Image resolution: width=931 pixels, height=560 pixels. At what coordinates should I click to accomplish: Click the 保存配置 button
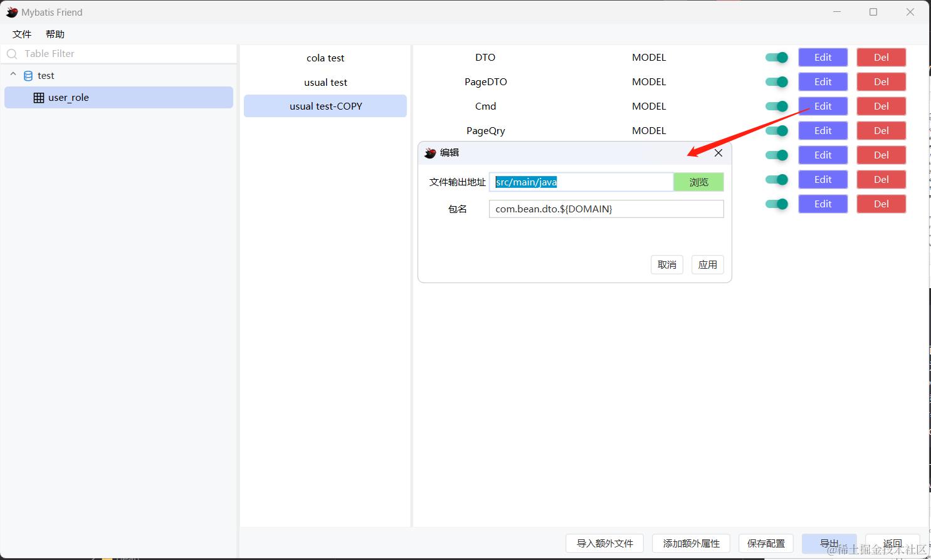click(766, 544)
